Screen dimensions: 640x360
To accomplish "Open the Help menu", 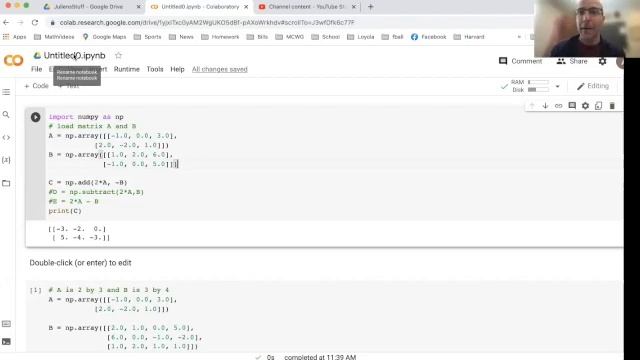I will [x=177, y=69].
